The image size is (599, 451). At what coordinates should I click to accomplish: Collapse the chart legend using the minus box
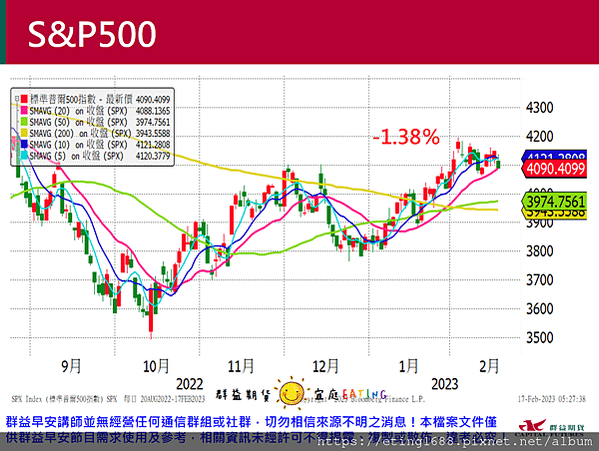coord(17,99)
